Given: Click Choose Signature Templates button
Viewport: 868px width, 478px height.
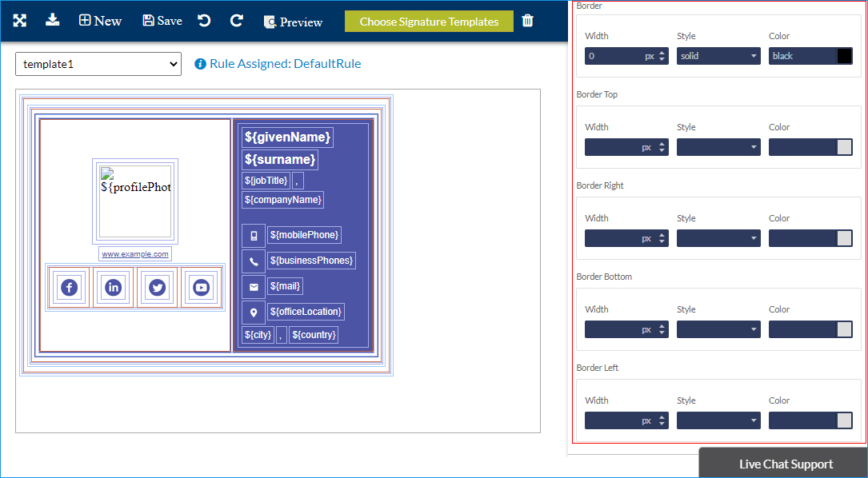Looking at the screenshot, I should [x=429, y=22].
